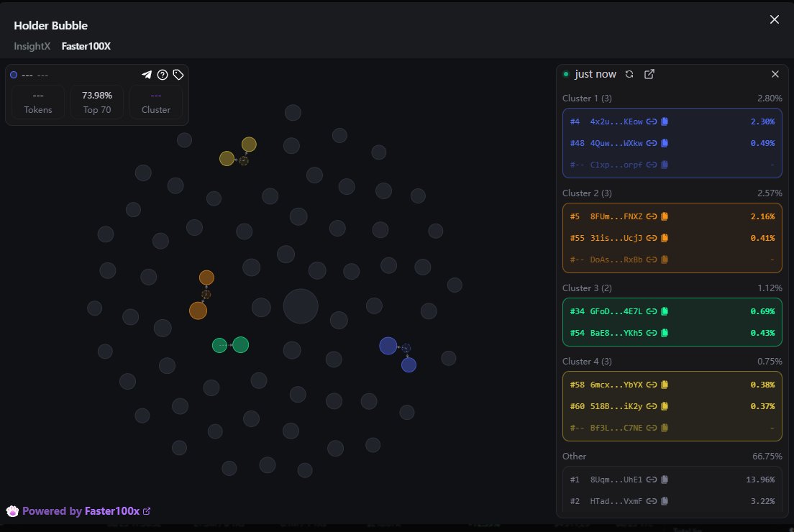Screen dimensions: 794x532
Task: Open the link icon for 8FUm...FNXZ
Action: pyautogui.click(x=652, y=216)
